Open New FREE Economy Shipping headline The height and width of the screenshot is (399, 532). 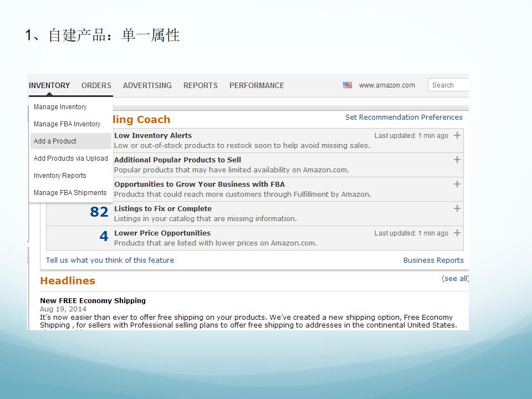[x=93, y=300]
